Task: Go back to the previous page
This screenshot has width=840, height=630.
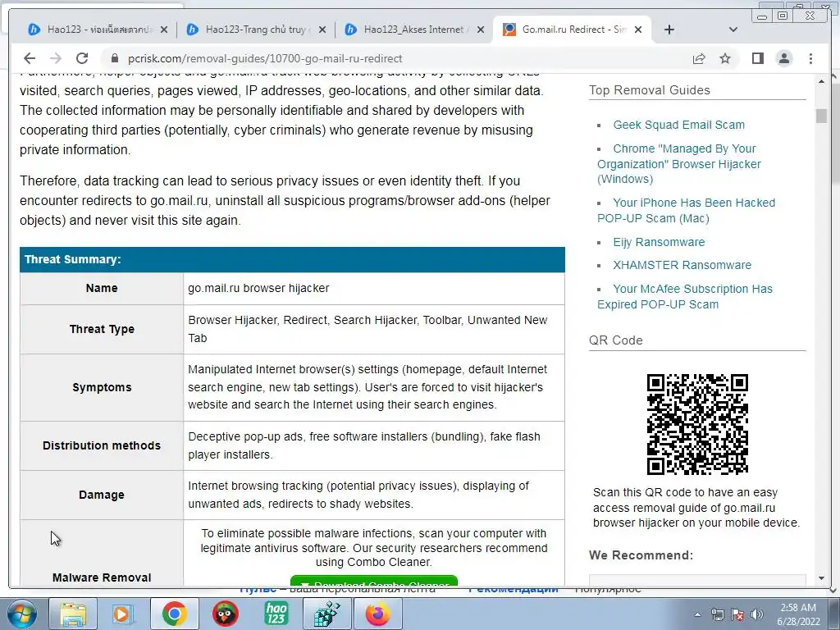Action: click(x=30, y=58)
